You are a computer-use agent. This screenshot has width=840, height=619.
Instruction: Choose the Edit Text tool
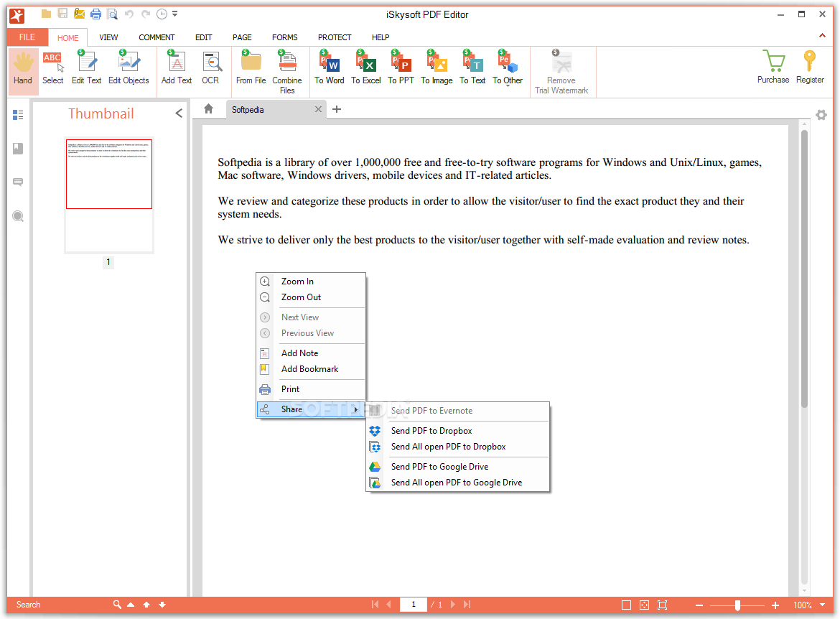86,68
